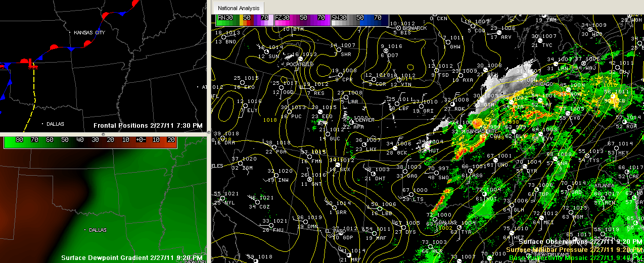The width and height of the screenshot is (644, 263).
Task: Select the Pocatello station marker
Action: coord(300,60)
